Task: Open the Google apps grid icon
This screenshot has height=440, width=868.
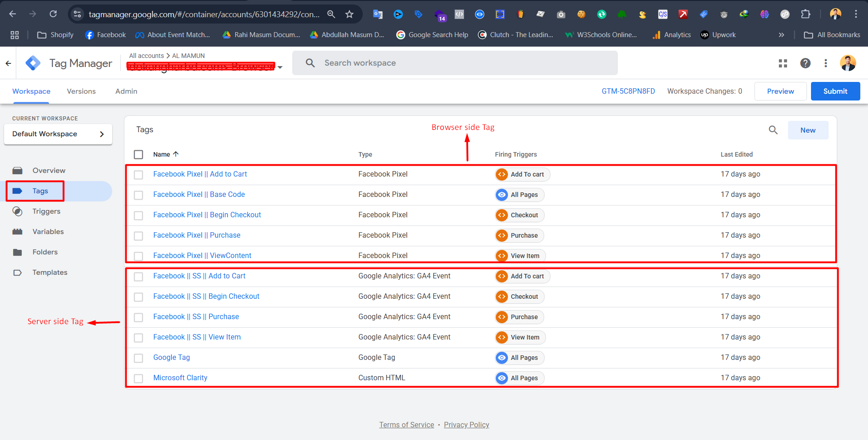Action: click(x=783, y=63)
